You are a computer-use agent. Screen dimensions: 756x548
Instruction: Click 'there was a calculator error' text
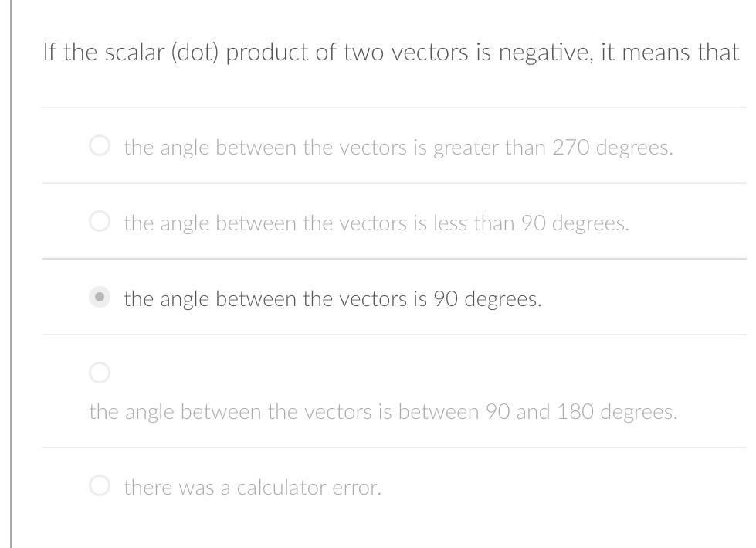(x=253, y=486)
